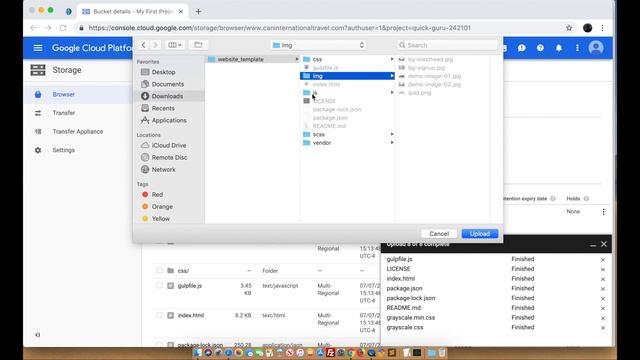The height and width of the screenshot is (360, 640).
Task: Select the Orange tag
Action: tap(162, 207)
